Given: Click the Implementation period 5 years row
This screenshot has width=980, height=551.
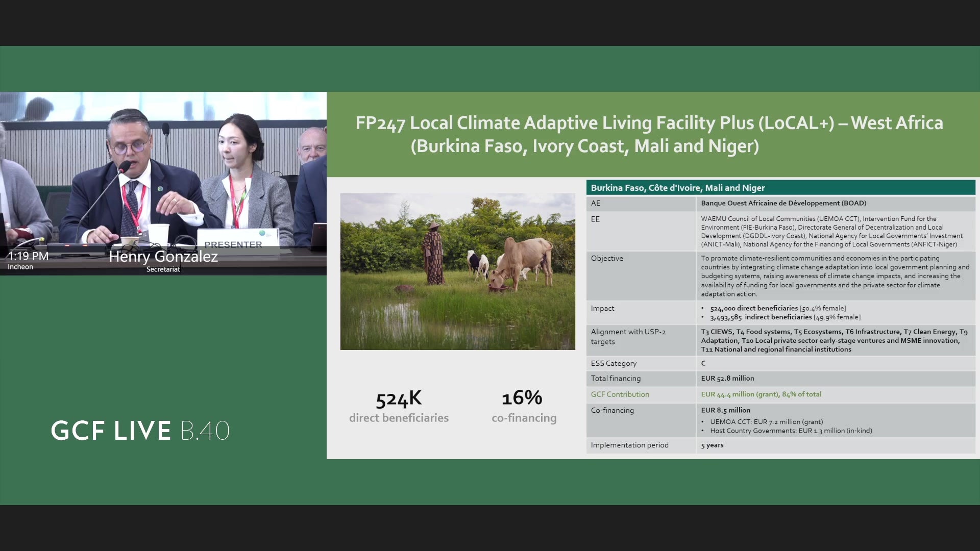Looking at the screenshot, I should (x=780, y=445).
